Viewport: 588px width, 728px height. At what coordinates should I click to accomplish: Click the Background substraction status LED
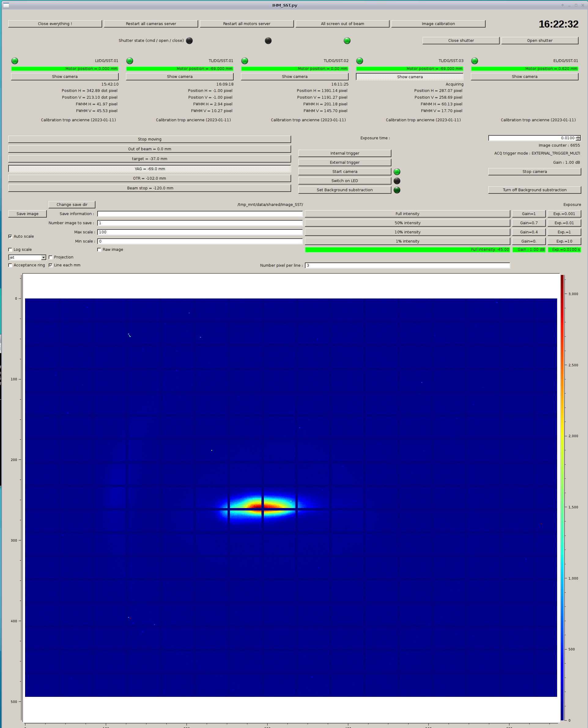(397, 190)
